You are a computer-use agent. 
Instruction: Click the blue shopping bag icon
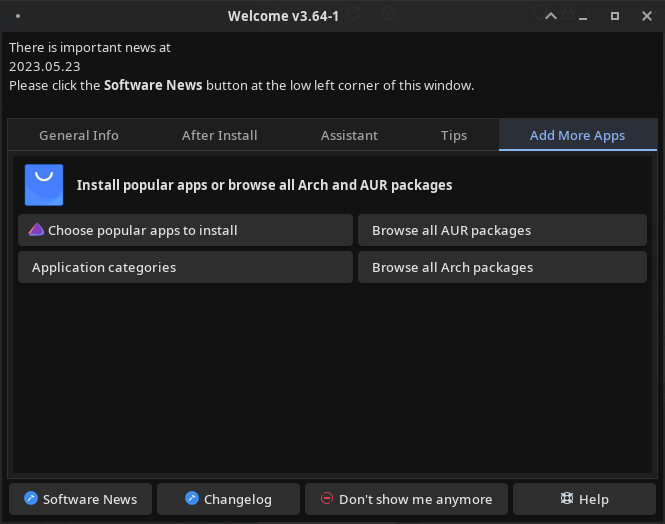click(44, 185)
